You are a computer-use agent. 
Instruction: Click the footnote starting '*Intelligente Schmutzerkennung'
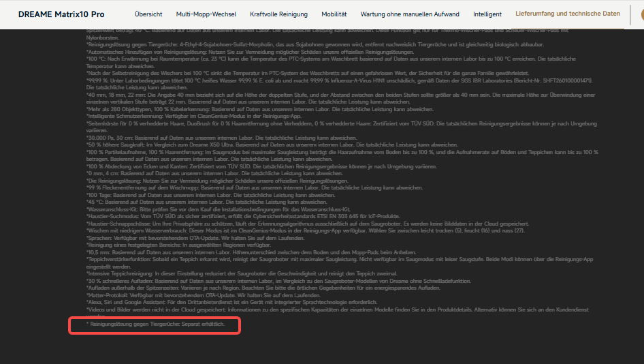[194, 117]
